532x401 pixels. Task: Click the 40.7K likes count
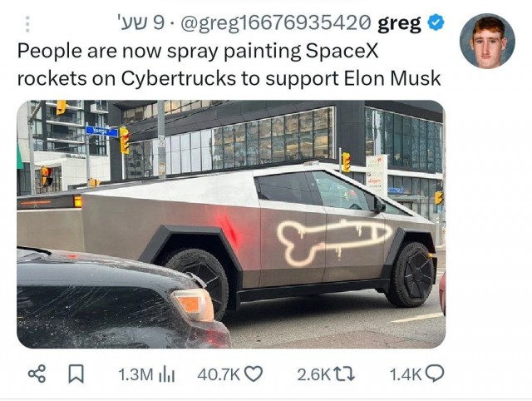[x=219, y=374]
